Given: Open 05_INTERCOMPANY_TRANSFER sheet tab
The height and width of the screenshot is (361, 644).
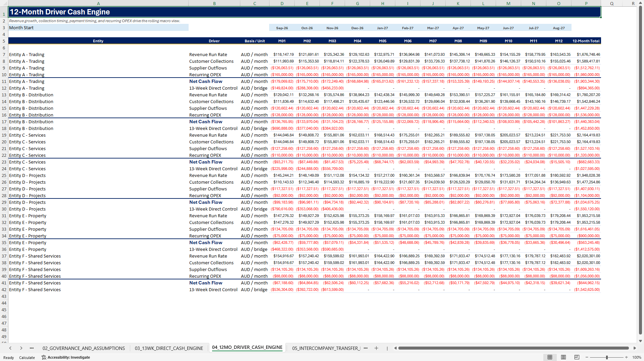Looking at the screenshot, I should (x=326, y=348).
